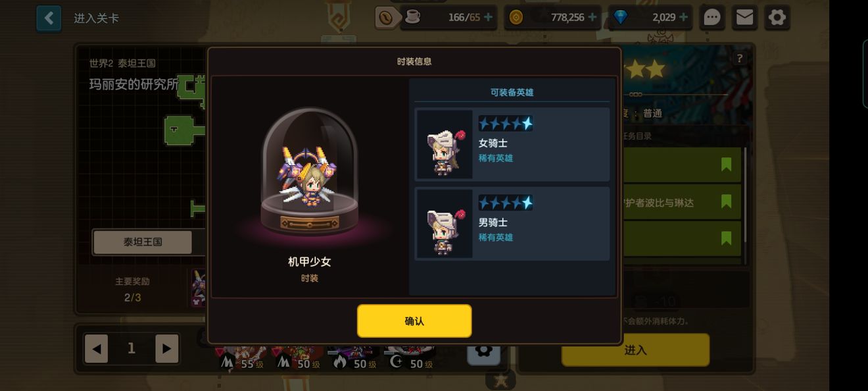
Task: Select the 男骑士 hero entry
Action: click(512, 224)
